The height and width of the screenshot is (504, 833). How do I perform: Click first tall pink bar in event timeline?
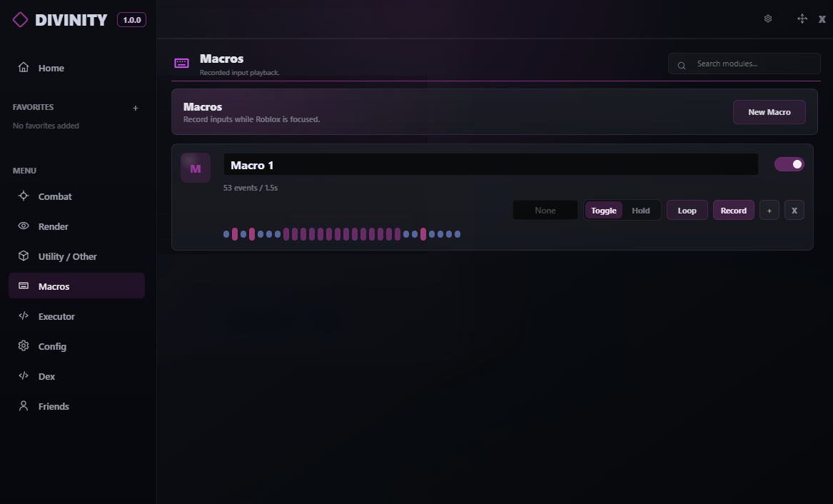pyautogui.click(x=235, y=233)
